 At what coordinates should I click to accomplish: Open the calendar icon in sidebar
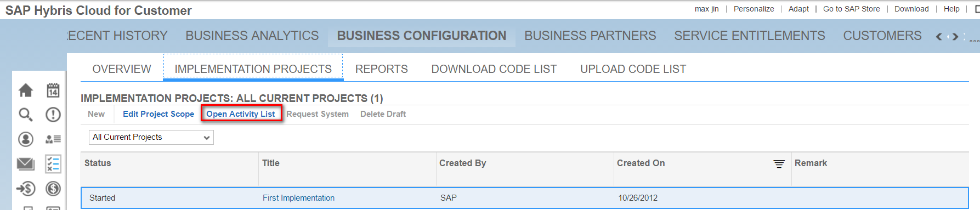pyautogui.click(x=53, y=90)
